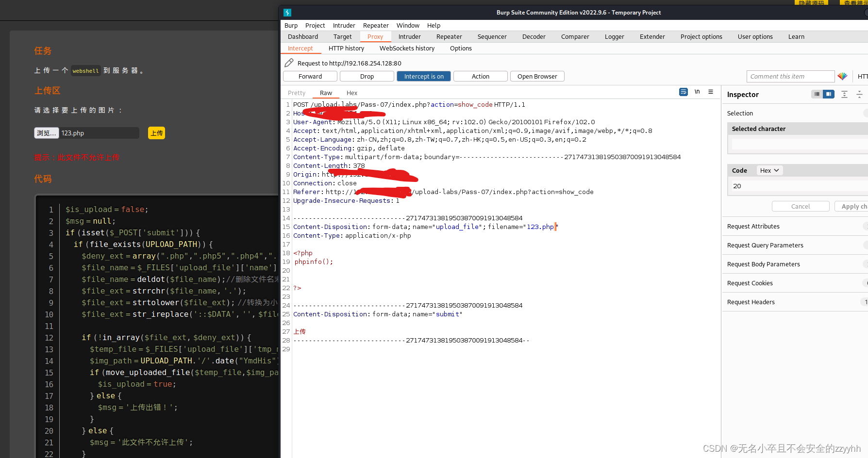Click Open Browser button
The width and height of the screenshot is (868, 458).
(x=537, y=76)
